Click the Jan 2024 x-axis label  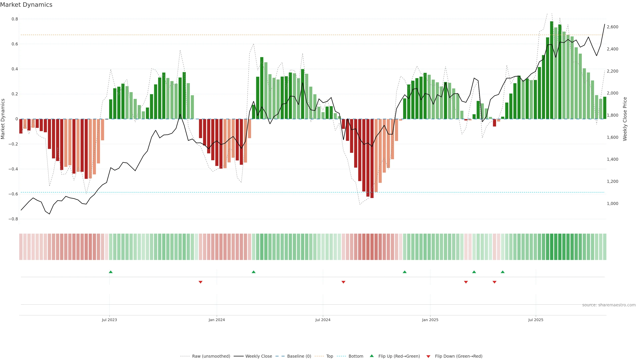coord(217,320)
